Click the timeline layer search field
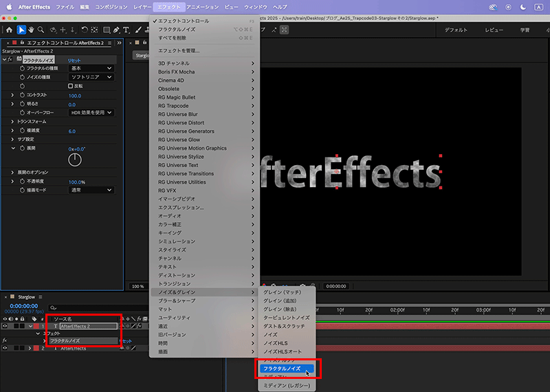The height and width of the screenshot is (392, 550). coord(98,307)
